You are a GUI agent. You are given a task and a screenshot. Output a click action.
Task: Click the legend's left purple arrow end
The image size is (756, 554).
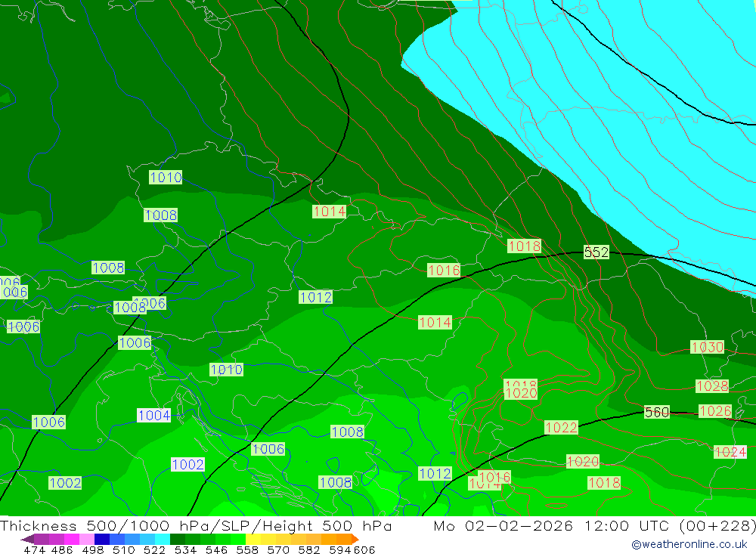(27, 539)
